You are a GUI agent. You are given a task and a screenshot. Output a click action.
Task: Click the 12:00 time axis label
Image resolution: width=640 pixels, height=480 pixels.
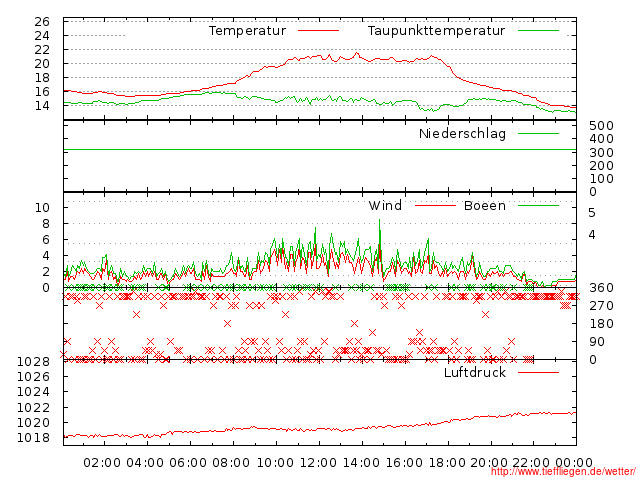[x=318, y=463]
